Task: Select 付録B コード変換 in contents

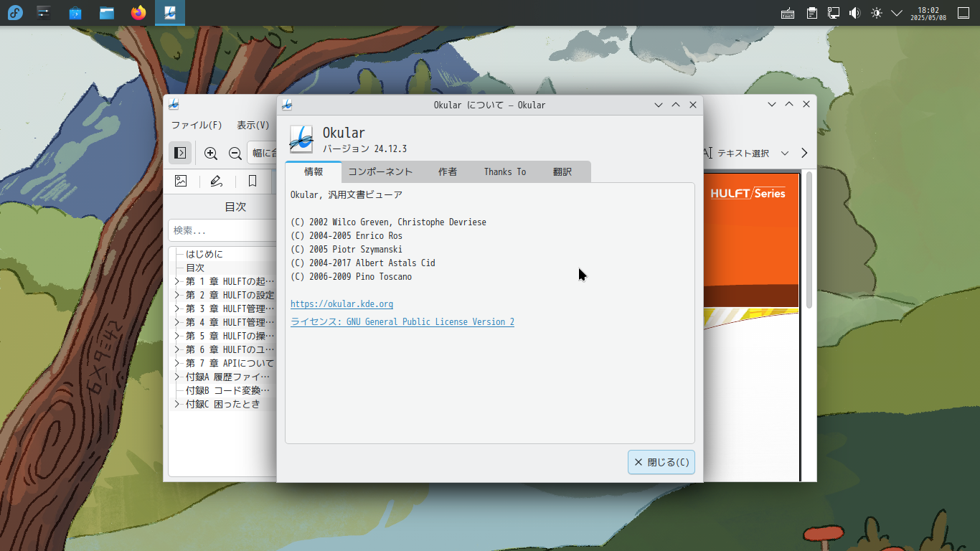Action: click(x=228, y=391)
